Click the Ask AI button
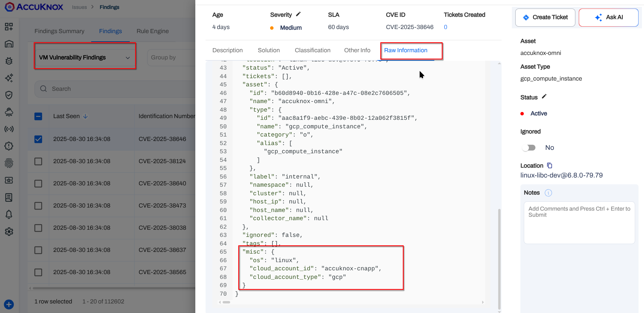Screen dimensions: 644x313 pyautogui.click(x=608, y=17)
